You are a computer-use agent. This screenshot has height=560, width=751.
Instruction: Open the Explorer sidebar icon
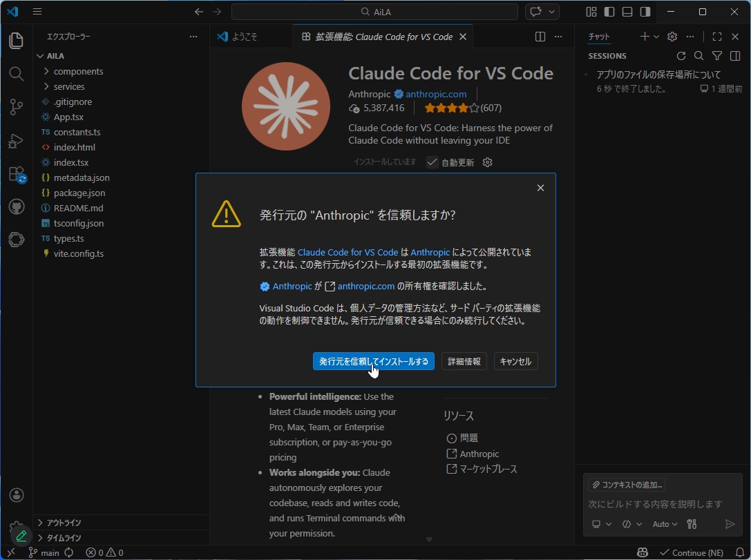[16, 41]
